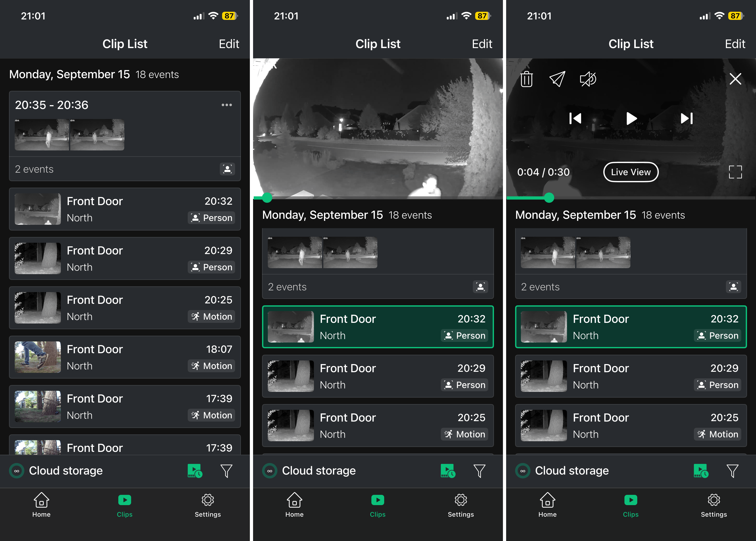Toggle the muted speaker icon on the video
Screen dimensions: 756x541
pyautogui.click(x=588, y=79)
